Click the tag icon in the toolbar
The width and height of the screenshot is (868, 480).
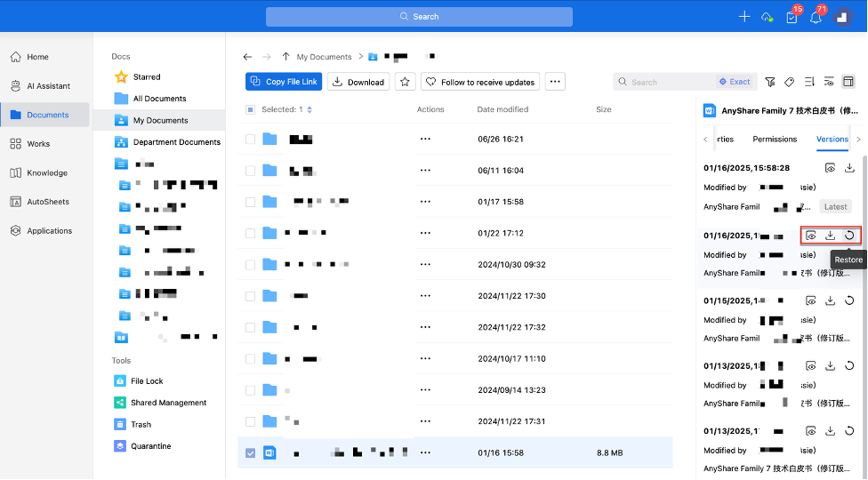coord(789,82)
